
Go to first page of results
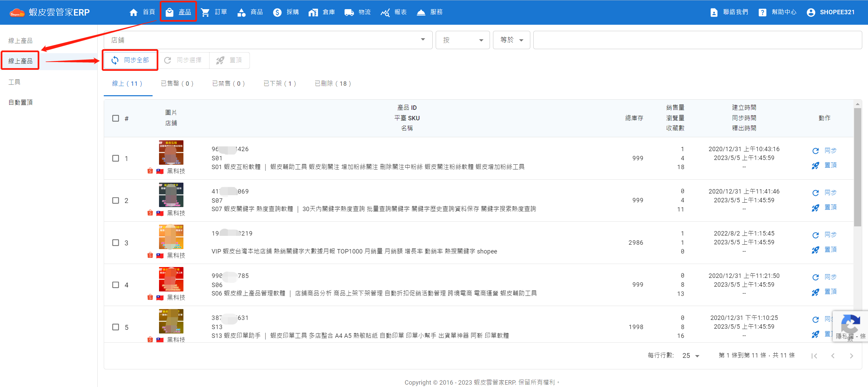tap(814, 356)
